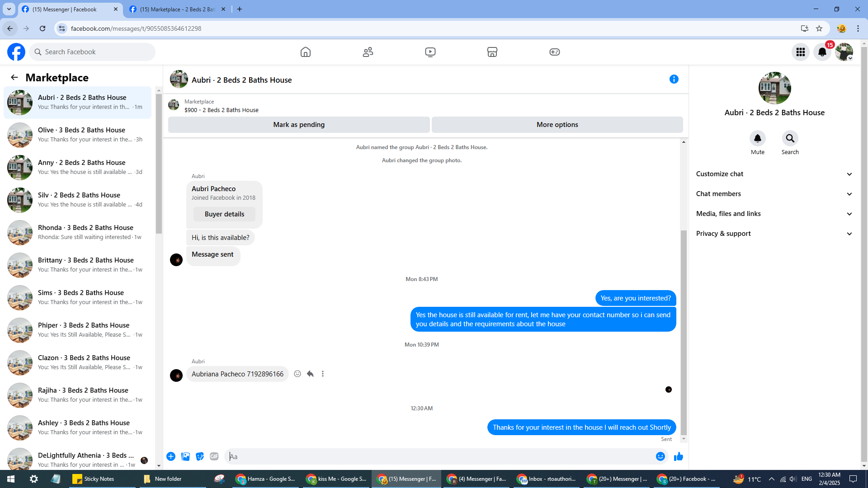Click the Facebook logo

[16, 52]
